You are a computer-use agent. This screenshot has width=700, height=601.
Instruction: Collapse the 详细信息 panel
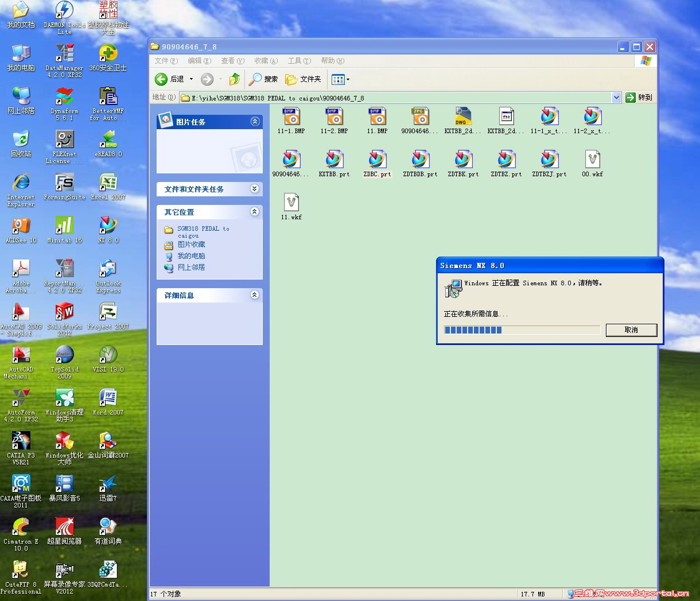click(x=255, y=295)
